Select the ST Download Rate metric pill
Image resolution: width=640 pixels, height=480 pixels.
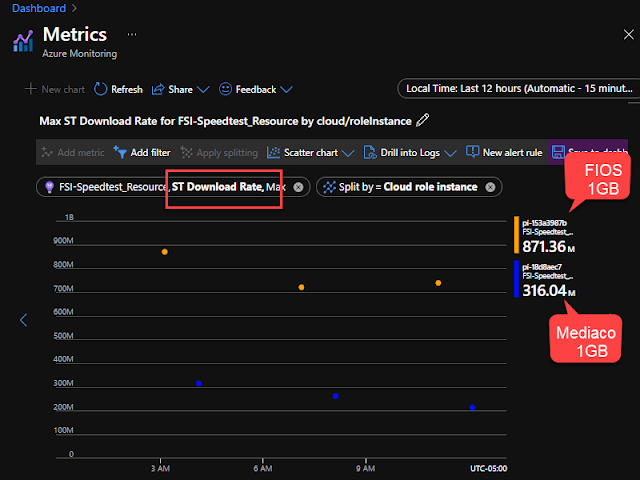click(x=173, y=187)
